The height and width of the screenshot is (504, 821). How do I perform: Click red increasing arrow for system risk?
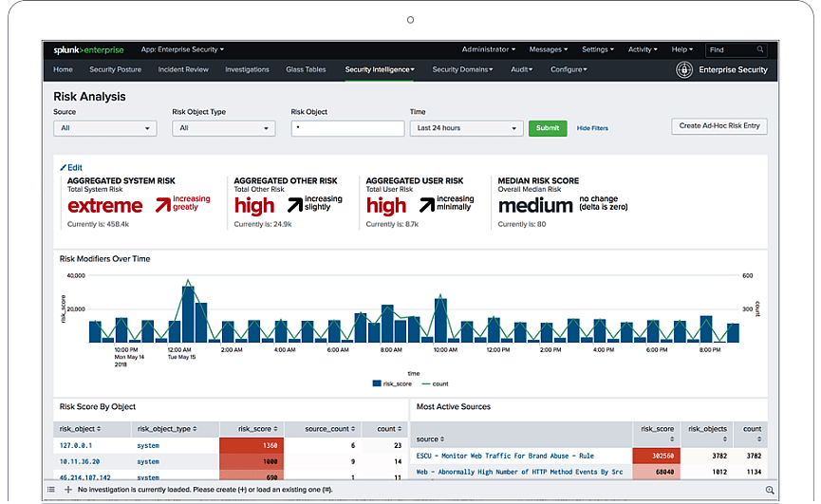click(163, 204)
